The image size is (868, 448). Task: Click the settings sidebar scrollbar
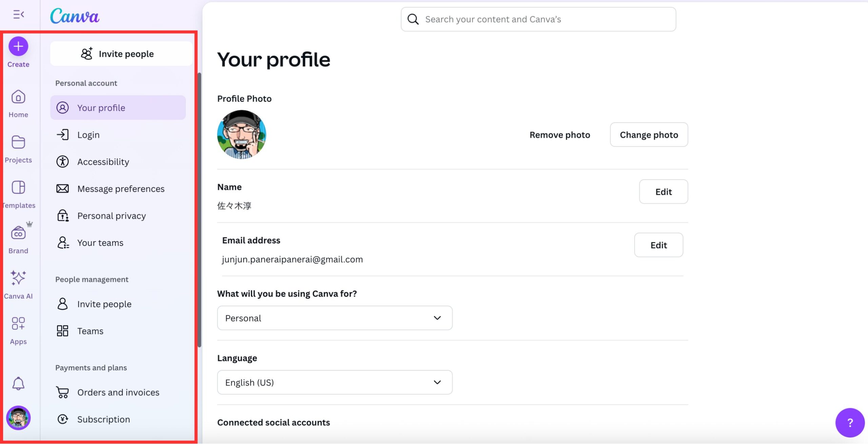click(x=199, y=210)
